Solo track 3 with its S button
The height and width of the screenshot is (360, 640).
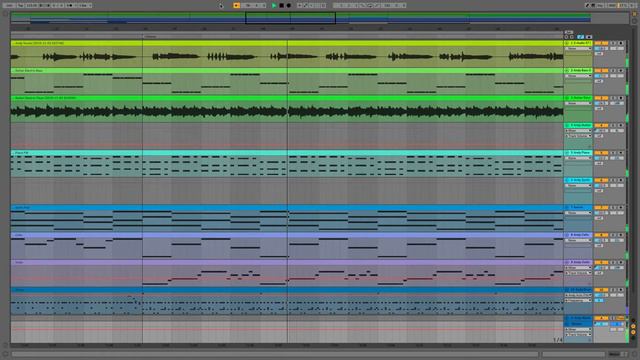613,98
